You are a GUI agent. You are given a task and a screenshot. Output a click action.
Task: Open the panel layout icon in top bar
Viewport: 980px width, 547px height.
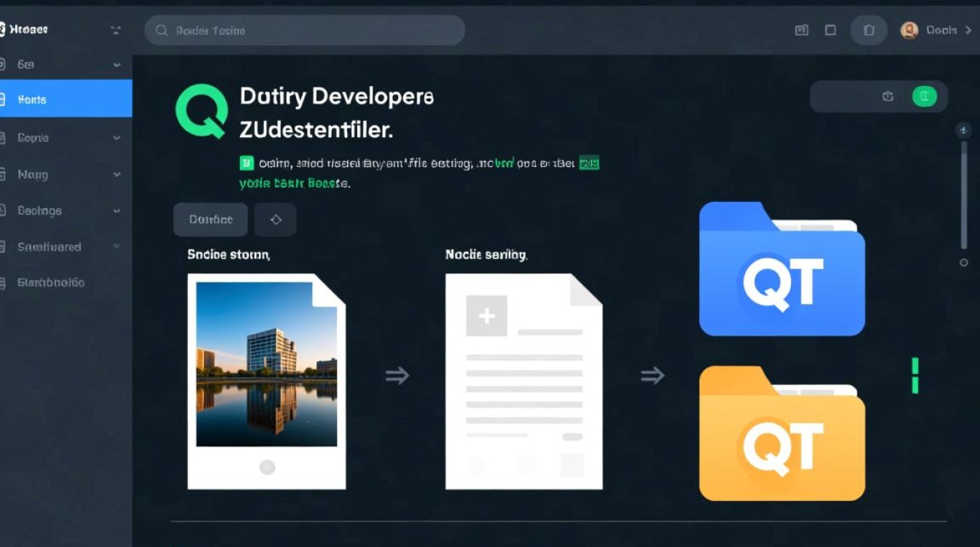pos(801,31)
